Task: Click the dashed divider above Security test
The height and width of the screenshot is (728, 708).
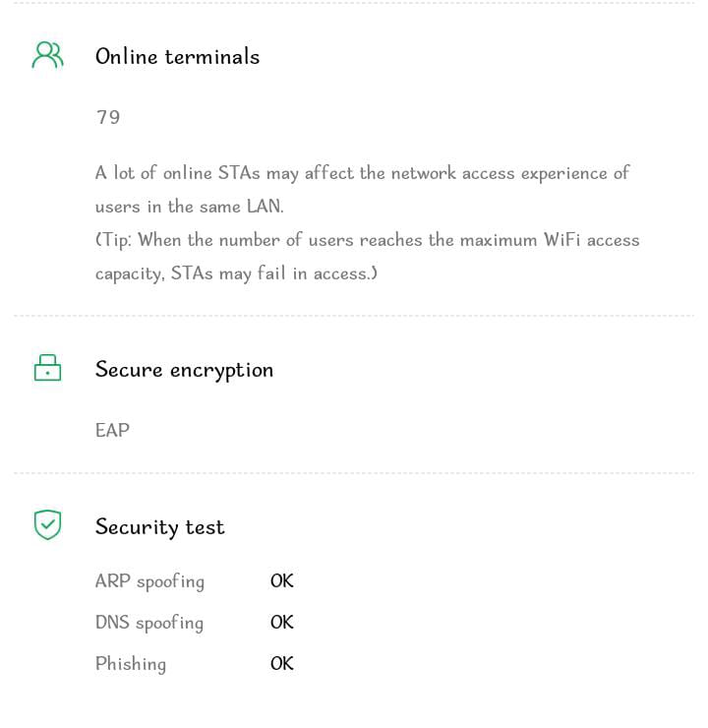Action: point(354,473)
